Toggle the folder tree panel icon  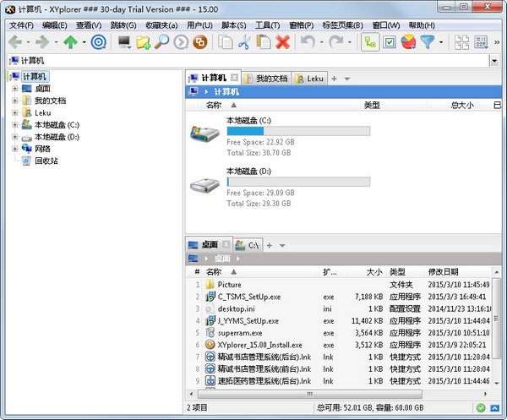370,42
